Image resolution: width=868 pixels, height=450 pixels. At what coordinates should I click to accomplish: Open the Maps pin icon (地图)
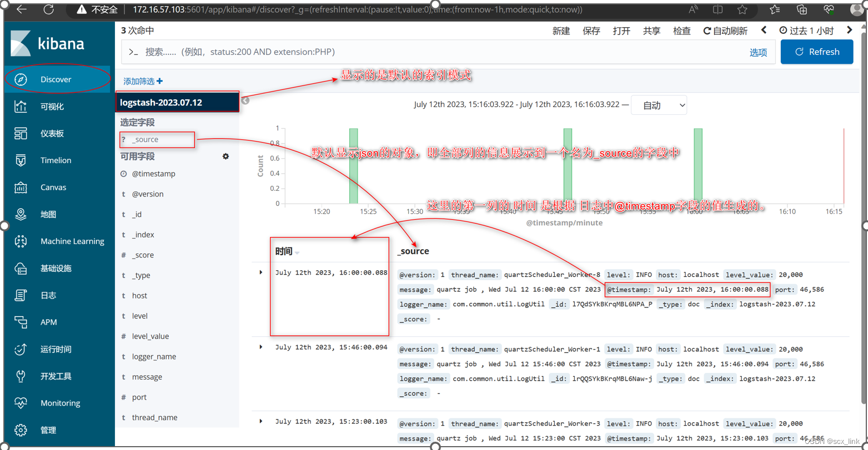(21, 214)
